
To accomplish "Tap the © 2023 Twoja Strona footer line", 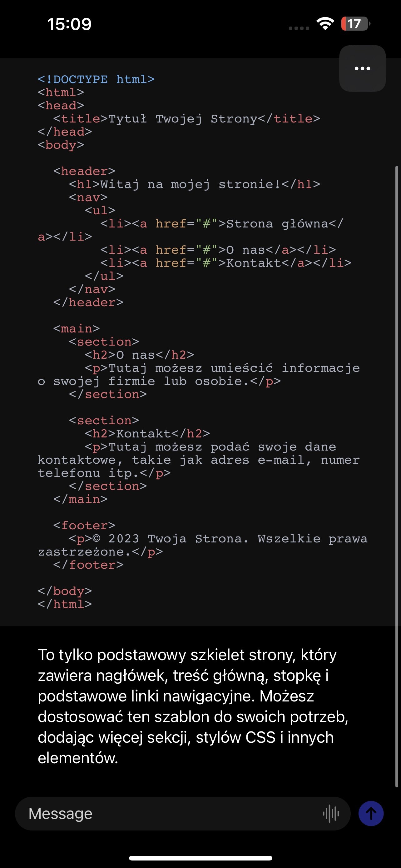I will 203,545.
